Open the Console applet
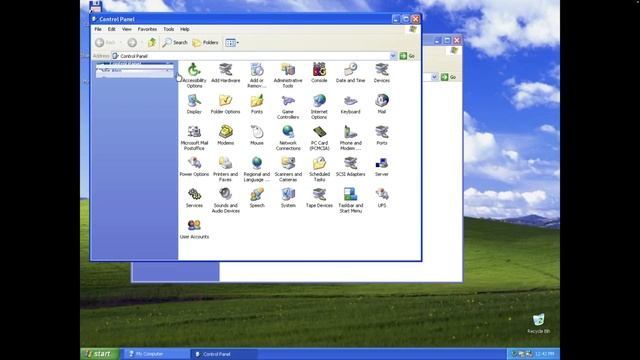Image resolution: width=640 pixels, height=360 pixels. (319, 73)
